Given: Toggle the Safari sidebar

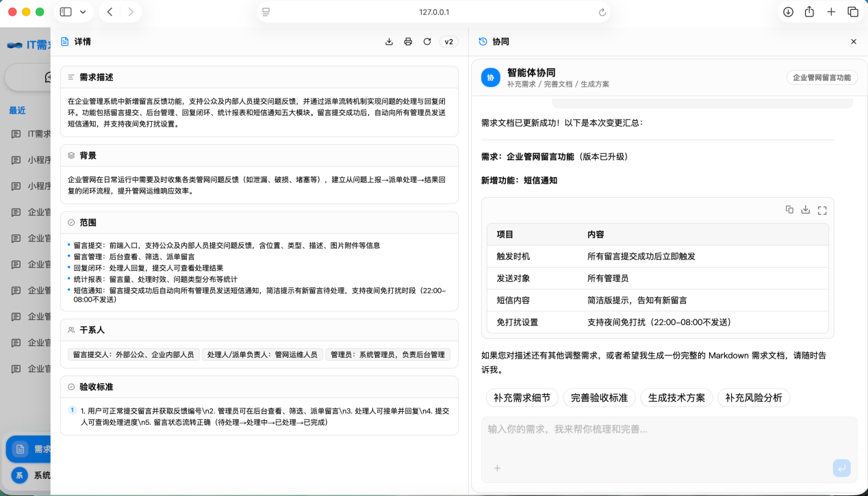Looking at the screenshot, I should point(66,12).
